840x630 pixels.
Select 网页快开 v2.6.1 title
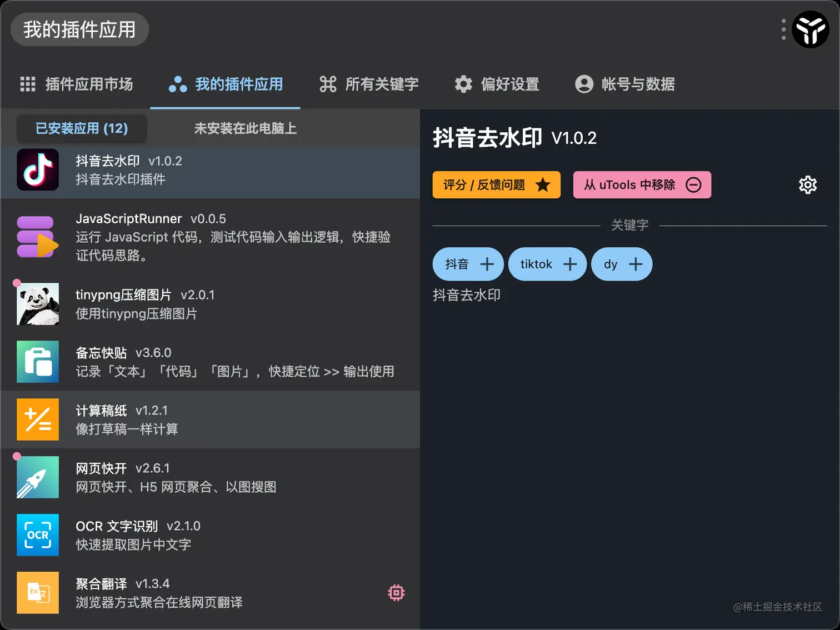pyautogui.click(x=123, y=468)
